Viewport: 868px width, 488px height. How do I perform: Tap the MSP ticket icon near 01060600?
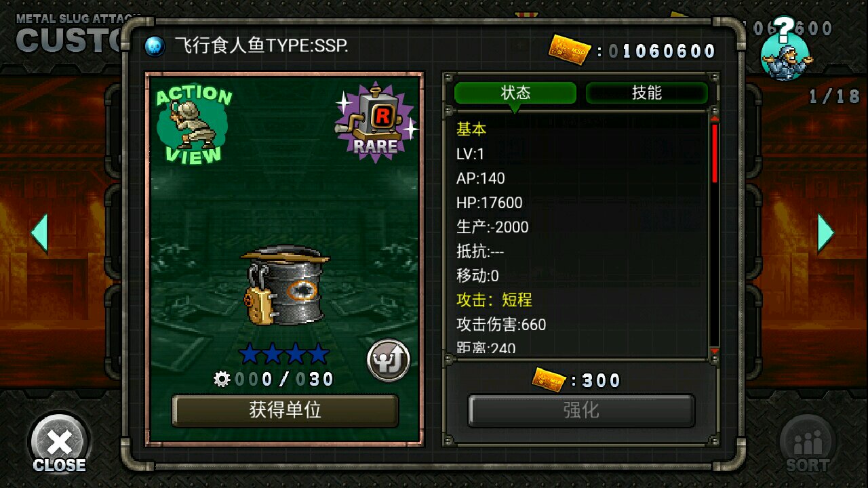click(x=570, y=50)
